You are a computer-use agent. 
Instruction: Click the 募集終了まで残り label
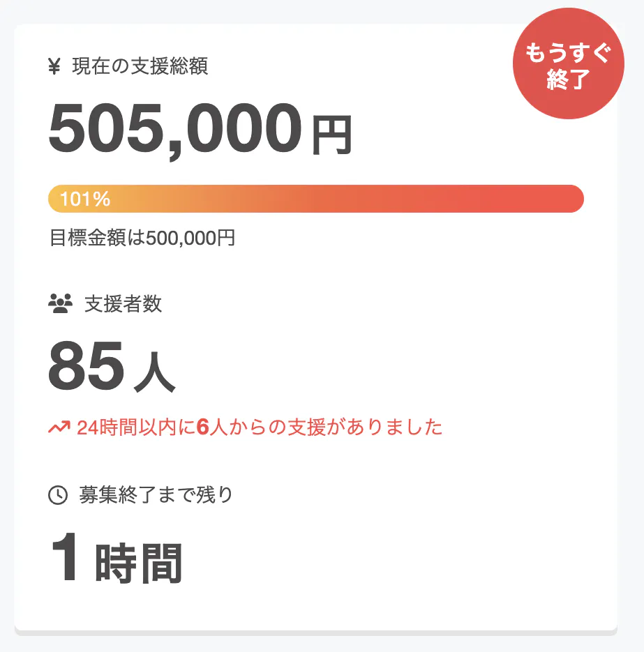156,495
